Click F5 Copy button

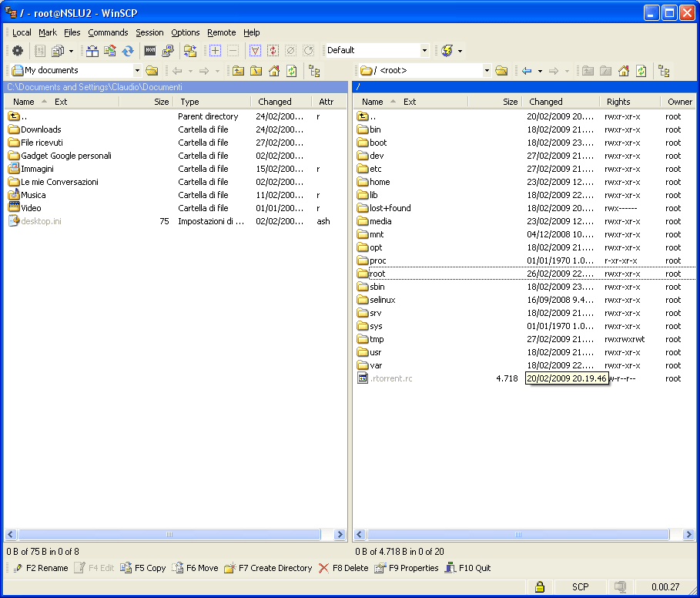tap(143, 568)
